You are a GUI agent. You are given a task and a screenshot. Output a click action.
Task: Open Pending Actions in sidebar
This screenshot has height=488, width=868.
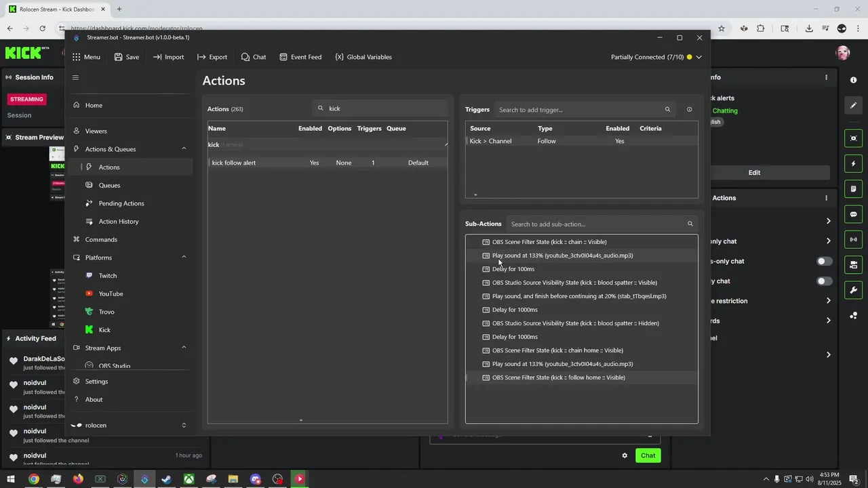(121, 203)
